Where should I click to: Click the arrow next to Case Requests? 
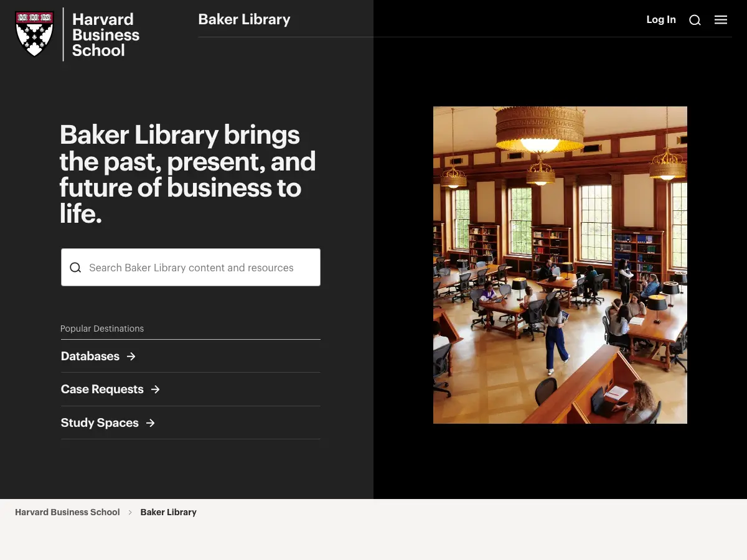coord(155,390)
